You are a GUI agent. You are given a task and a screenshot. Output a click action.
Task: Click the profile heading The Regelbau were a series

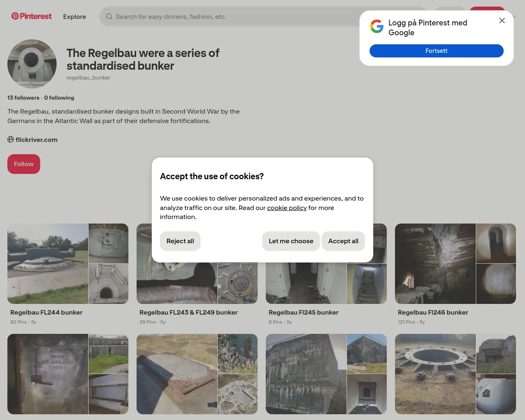click(143, 59)
